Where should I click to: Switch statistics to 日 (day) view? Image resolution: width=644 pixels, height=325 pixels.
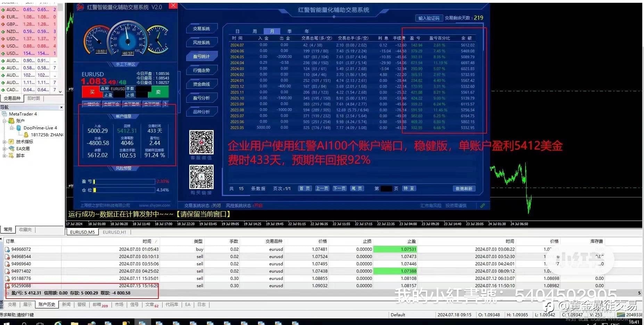tap(238, 31)
